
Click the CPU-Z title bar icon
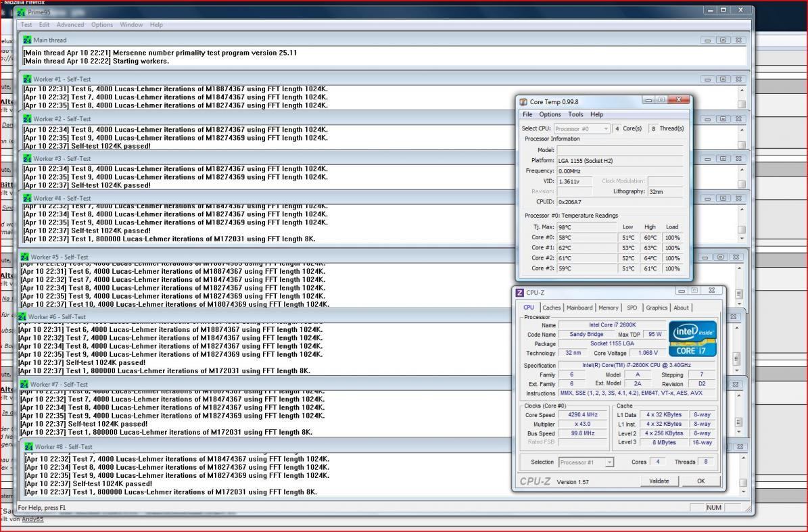[520, 293]
